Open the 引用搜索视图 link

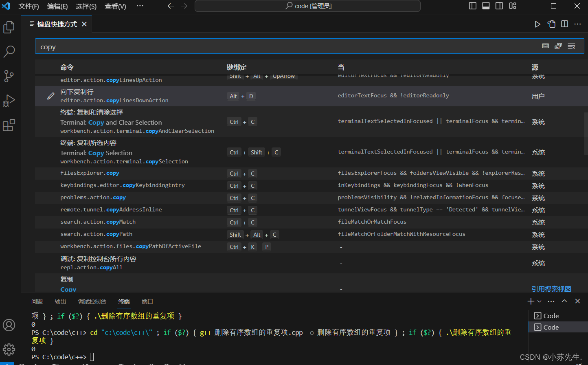pyautogui.click(x=551, y=288)
